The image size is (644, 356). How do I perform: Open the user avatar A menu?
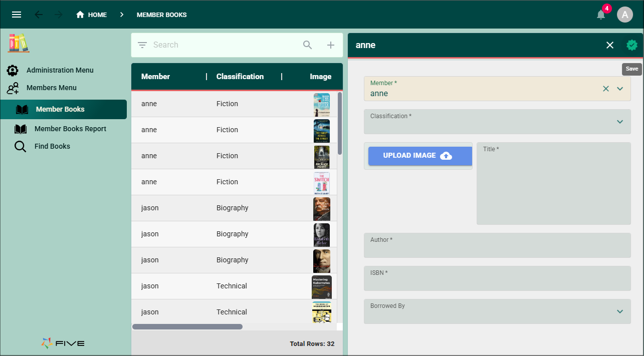coord(624,15)
